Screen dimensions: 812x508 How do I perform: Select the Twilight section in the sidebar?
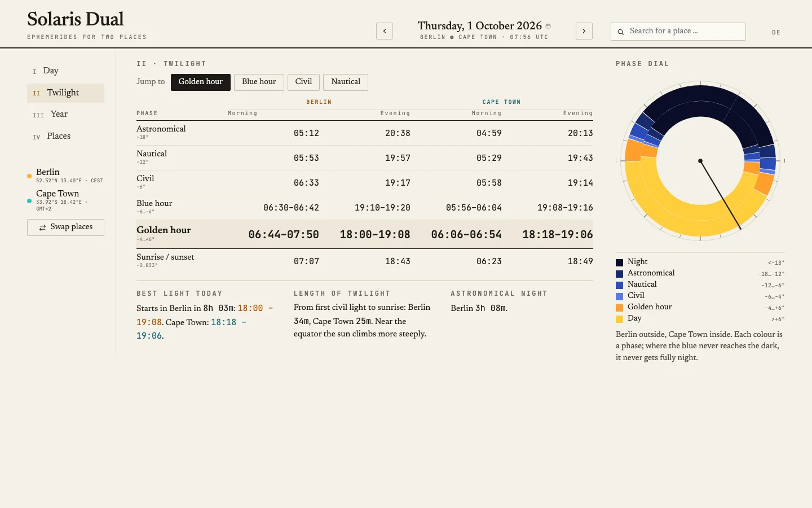pyautogui.click(x=65, y=93)
